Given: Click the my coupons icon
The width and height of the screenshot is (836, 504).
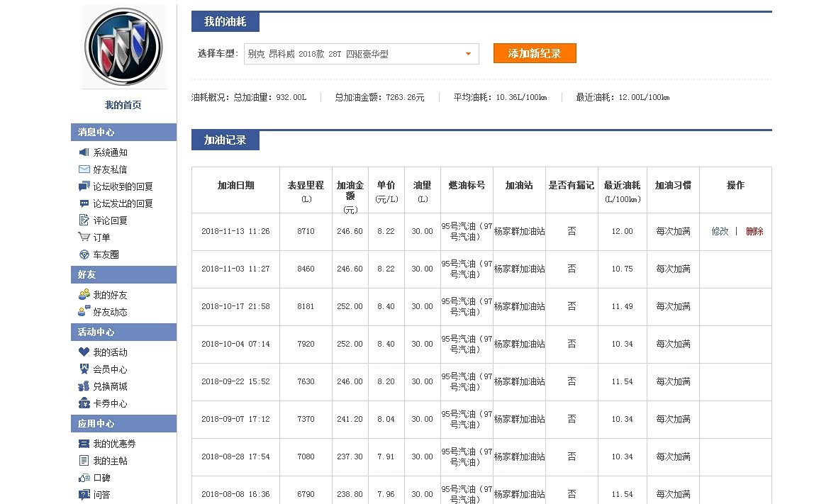Looking at the screenshot, I should [x=84, y=444].
